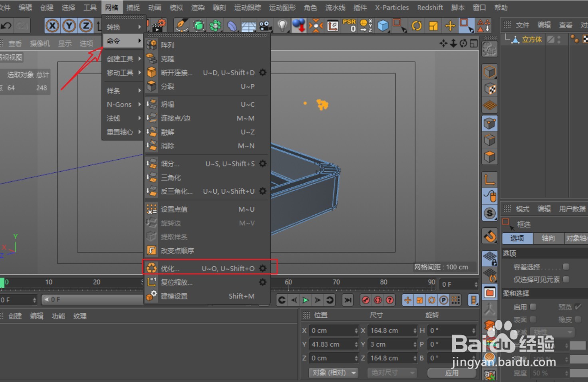
Task: Enable the 容差选择 checkbox
Action: click(x=566, y=266)
